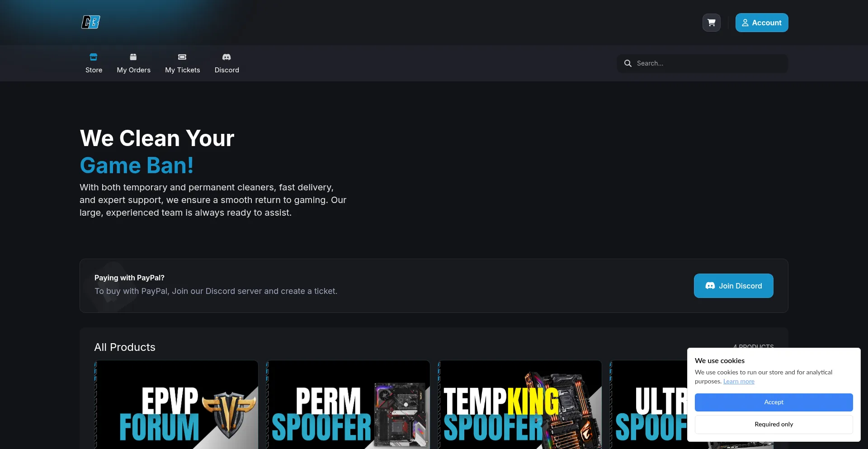Click the My Tickets ticket icon

point(182,57)
